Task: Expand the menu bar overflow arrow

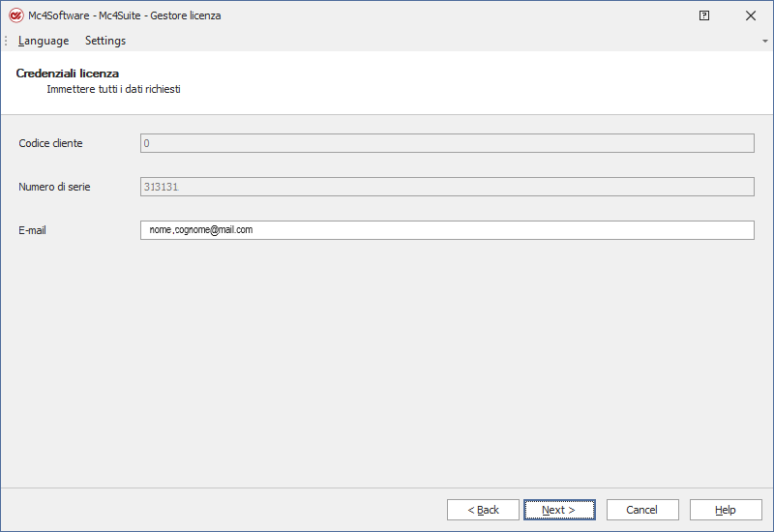Action: tap(765, 42)
